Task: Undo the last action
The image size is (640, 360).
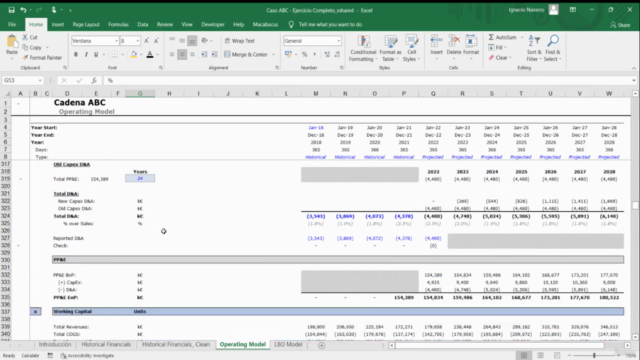Action: tap(23, 10)
